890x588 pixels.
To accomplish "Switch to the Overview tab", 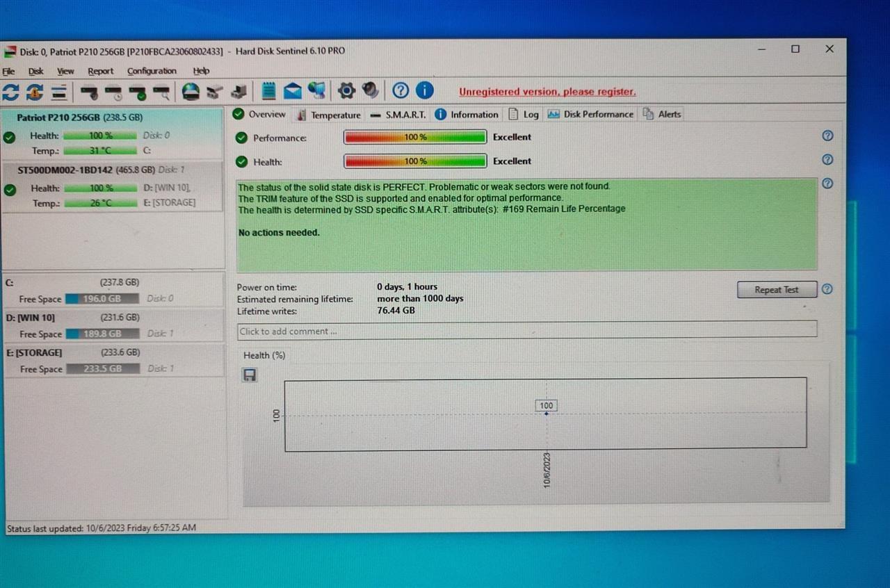I will click(x=259, y=114).
